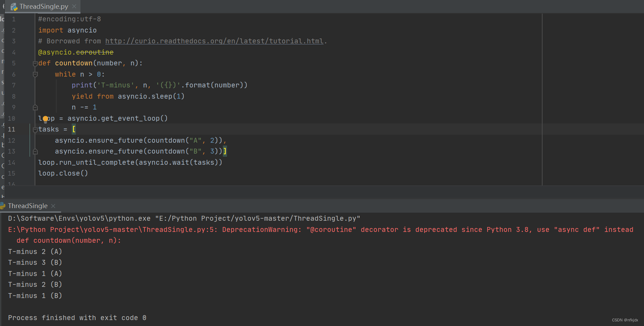Click console output 'T-minus 1 (B)'
The height and width of the screenshot is (326, 644).
click(35, 296)
